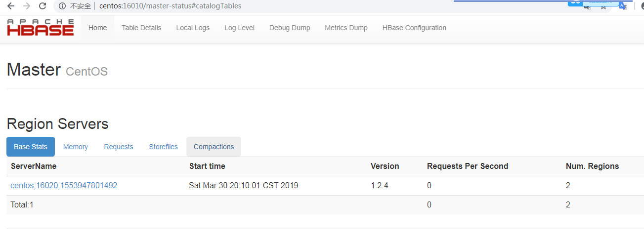Open Table Details in the navbar
Viewport: 644px width, 242px height.
[141, 28]
